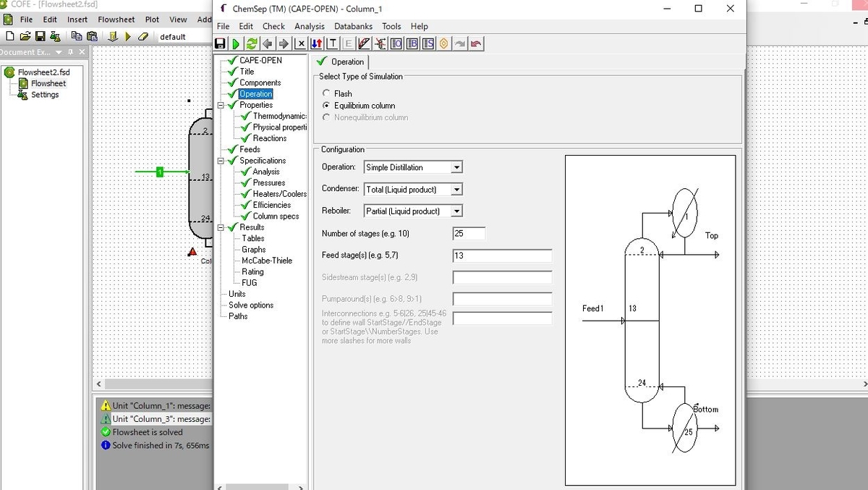868x490 pixels.
Task: Open Settings in Document Explorer
Action: coord(45,95)
